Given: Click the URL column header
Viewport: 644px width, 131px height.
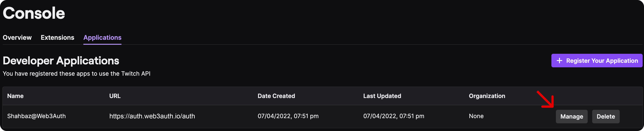Looking at the screenshot, I should (x=115, y=96).
